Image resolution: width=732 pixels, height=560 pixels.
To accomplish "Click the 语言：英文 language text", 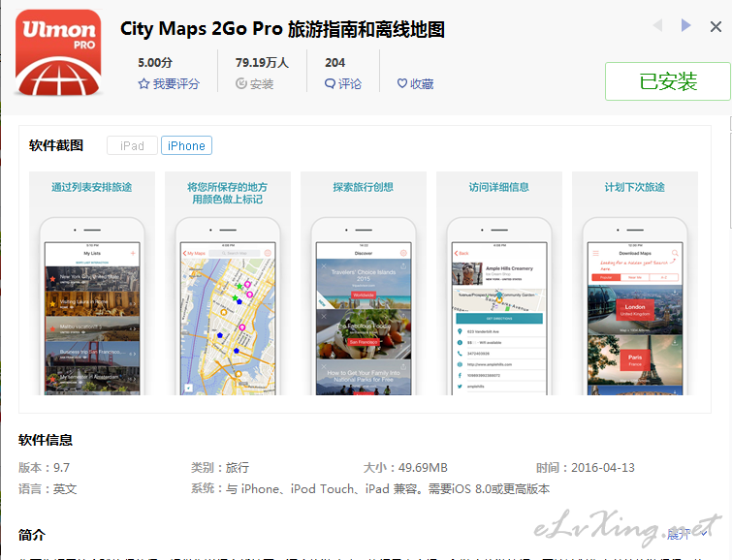I will tap(48, 489).
